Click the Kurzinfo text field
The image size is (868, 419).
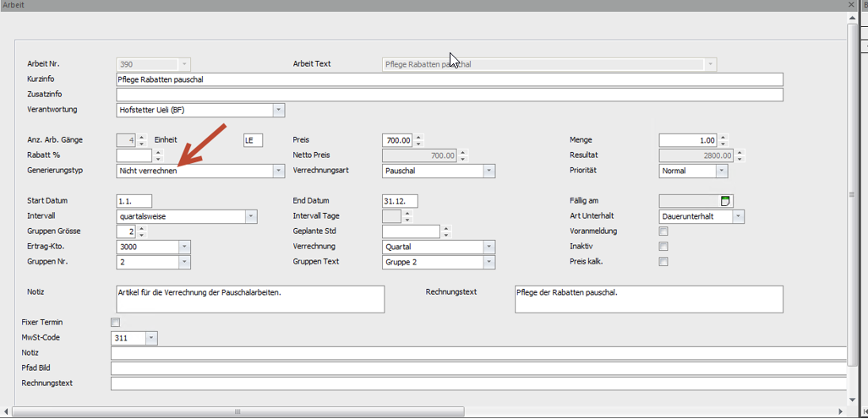[450, 79]
